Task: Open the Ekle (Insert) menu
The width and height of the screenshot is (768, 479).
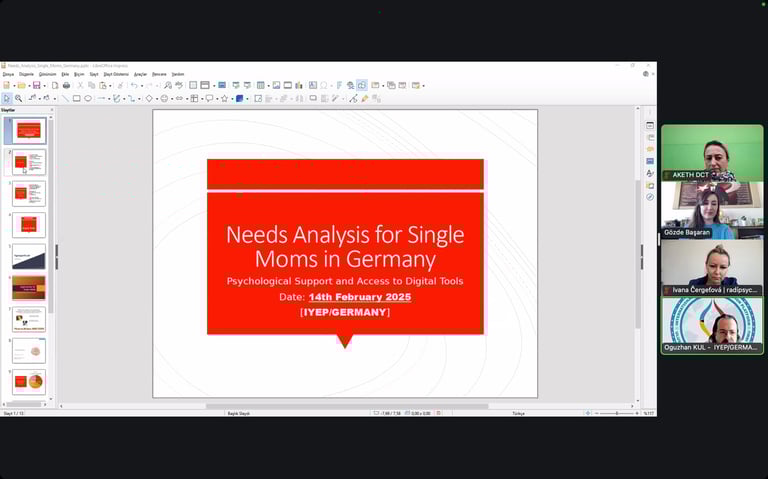Action: point(65,74)
